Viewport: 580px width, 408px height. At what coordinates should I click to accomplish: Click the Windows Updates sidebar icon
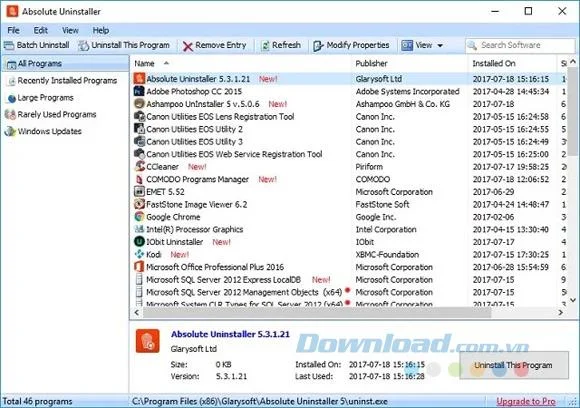[x=10, y=131]
